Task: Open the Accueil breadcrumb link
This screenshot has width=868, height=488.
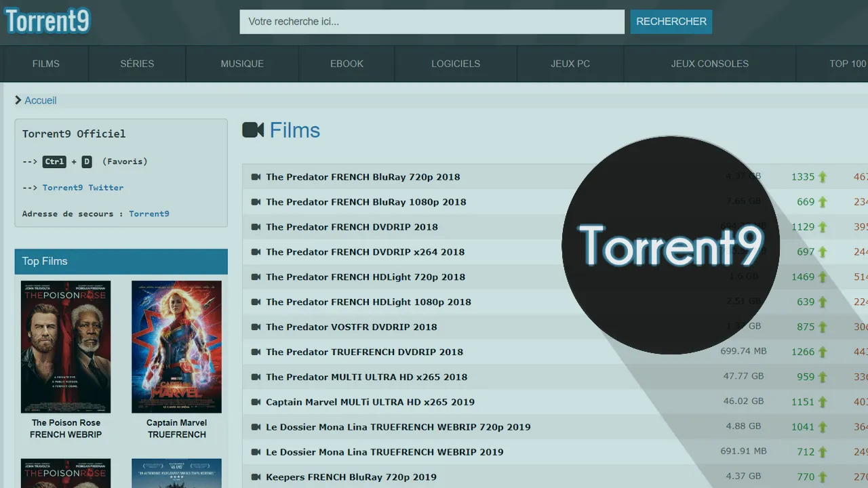Action: (40, 100)
